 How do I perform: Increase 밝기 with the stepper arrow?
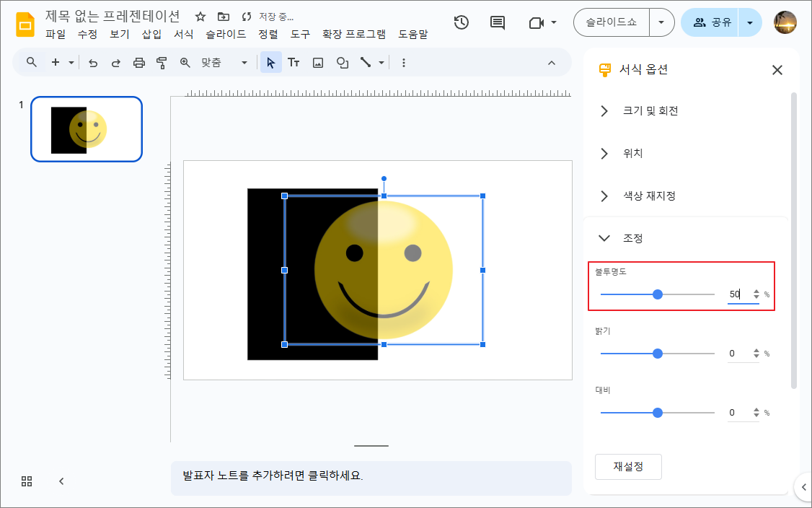756,351
